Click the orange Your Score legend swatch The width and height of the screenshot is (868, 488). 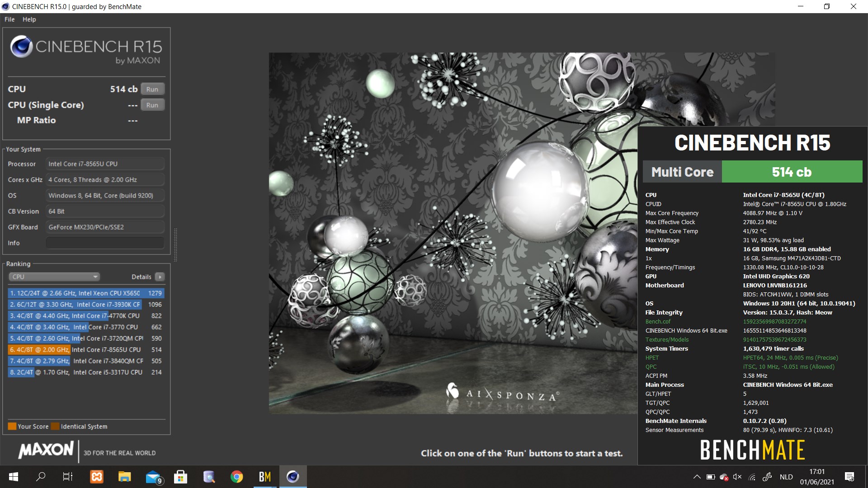[x=12, y=426]
